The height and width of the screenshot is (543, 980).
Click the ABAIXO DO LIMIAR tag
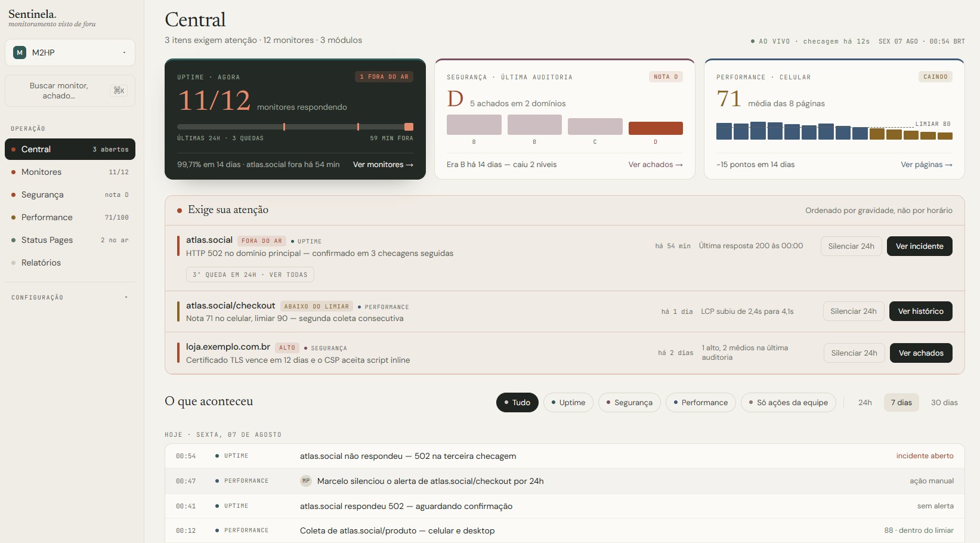tap(317, 307)
